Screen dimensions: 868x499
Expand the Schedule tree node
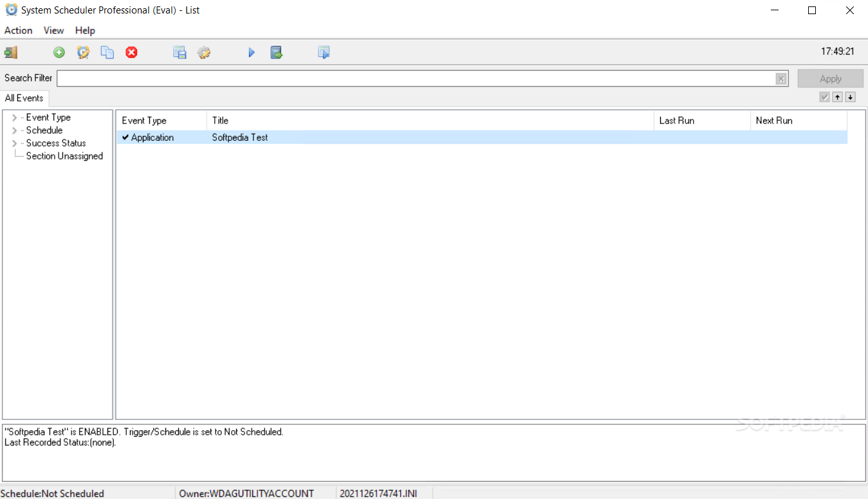coord(15,131)
